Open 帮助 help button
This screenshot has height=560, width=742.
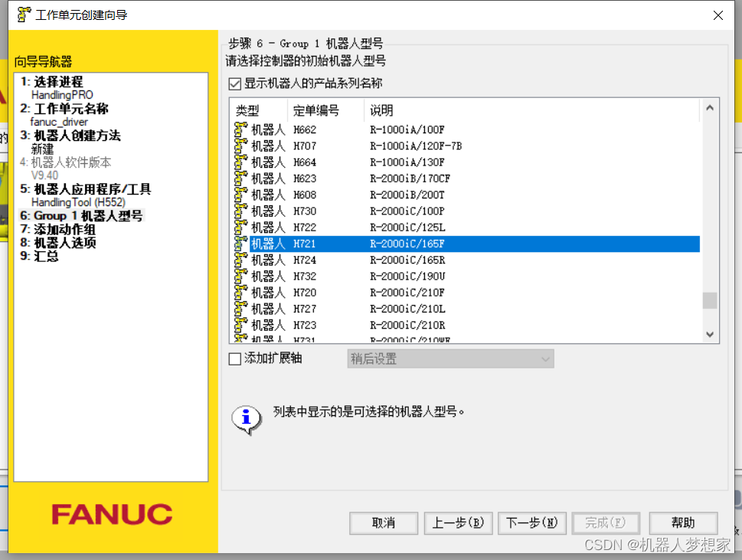click(x=683, y=523)
